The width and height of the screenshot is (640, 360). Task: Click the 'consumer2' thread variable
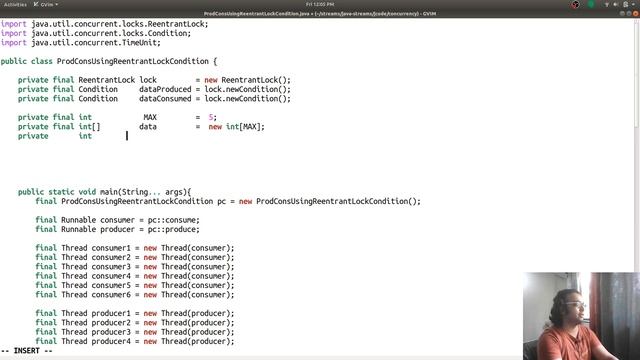[x=111, y=258]
